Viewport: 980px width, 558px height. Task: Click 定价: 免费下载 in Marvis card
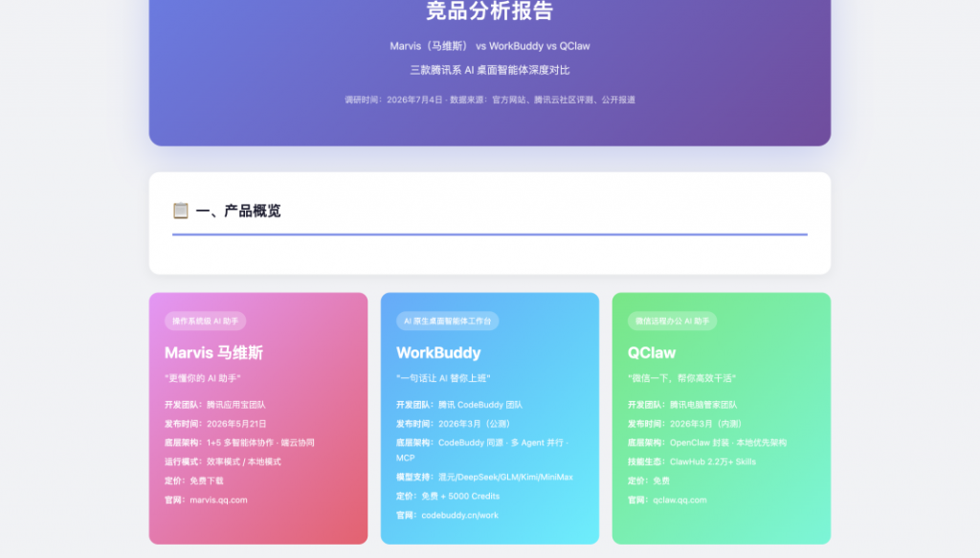[194, 481]
